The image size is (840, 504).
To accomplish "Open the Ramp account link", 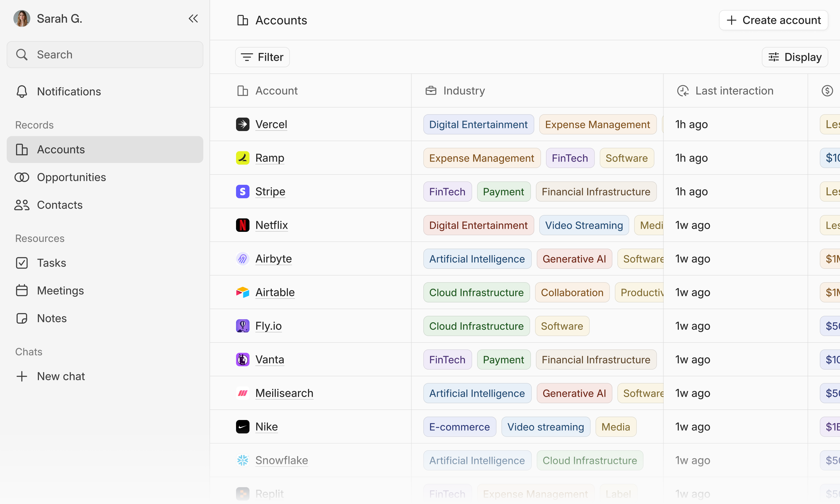I will coord(270,158).
